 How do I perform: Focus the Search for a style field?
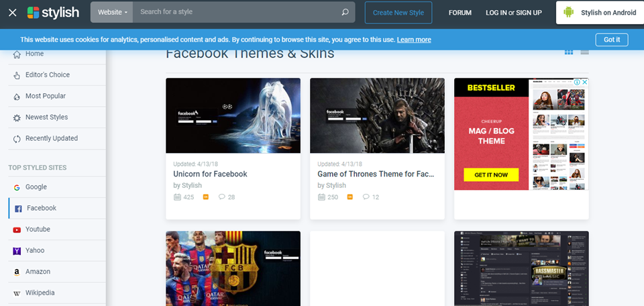tap(236, 12)
